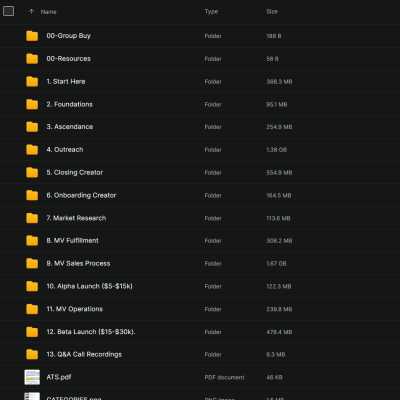Click the "554.9 MB" size of Closing Creator
This screenshot has width=400, height=400.
(279, 173)
